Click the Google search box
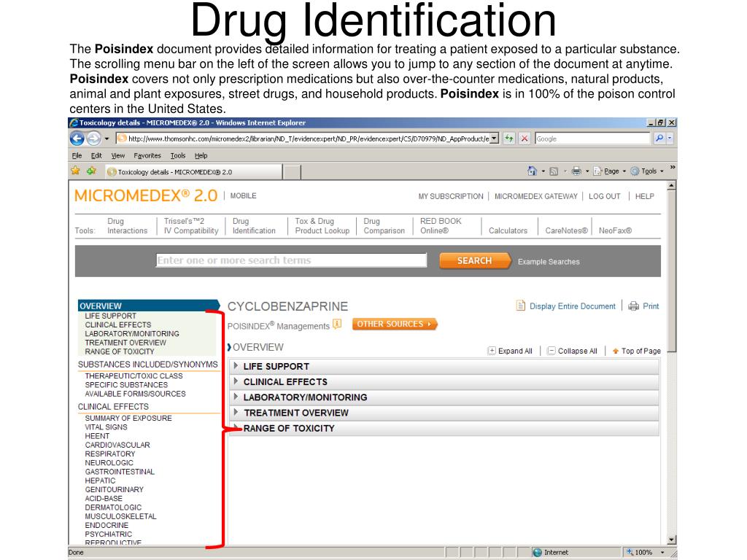This screenshot has height=560, width=747. coord(592,139)
